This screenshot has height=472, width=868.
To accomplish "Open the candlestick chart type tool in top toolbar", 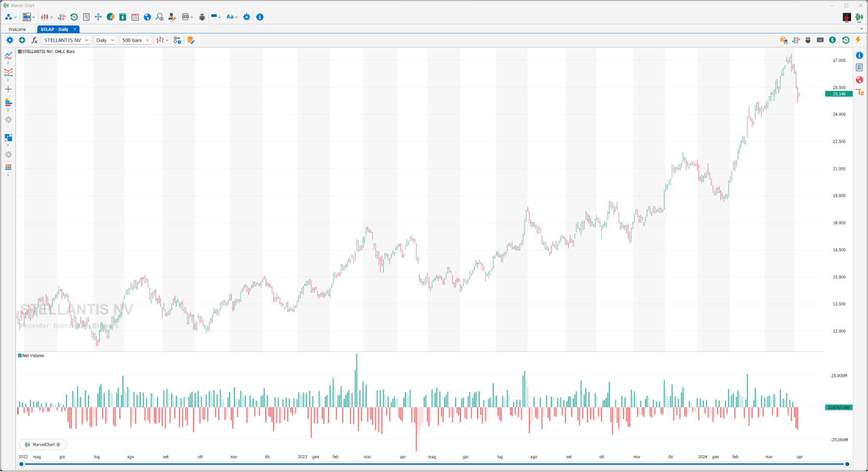I will 44,17.
